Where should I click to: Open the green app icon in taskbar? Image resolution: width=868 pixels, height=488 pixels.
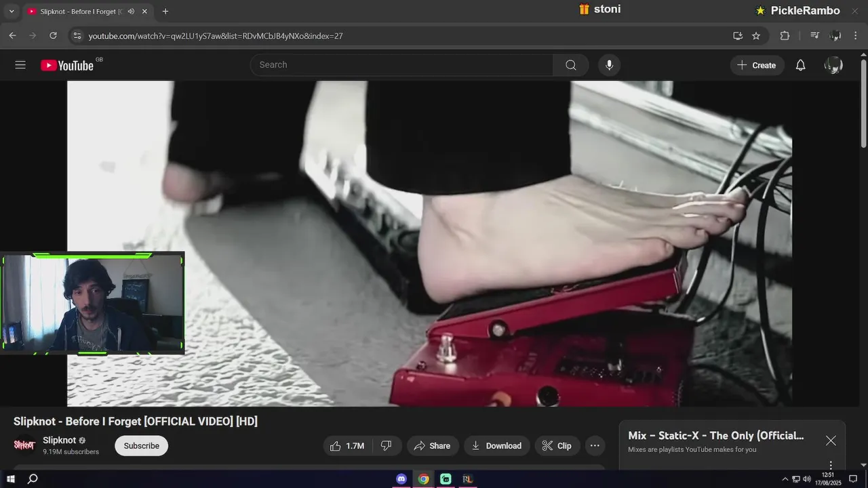click(x=446, y=479)
